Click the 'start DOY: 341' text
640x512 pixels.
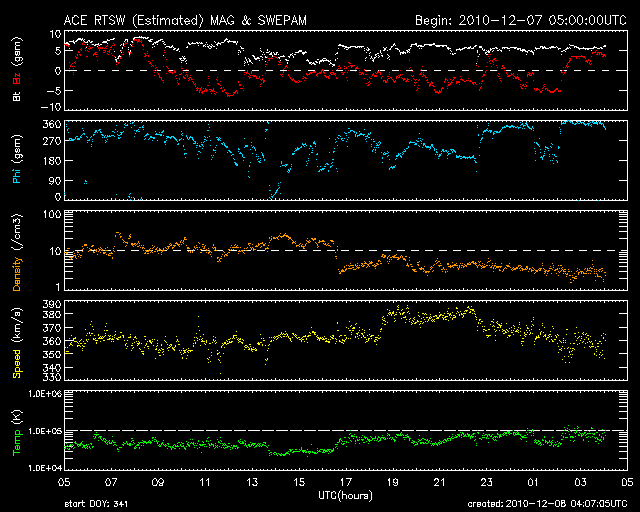pos(96,504)
